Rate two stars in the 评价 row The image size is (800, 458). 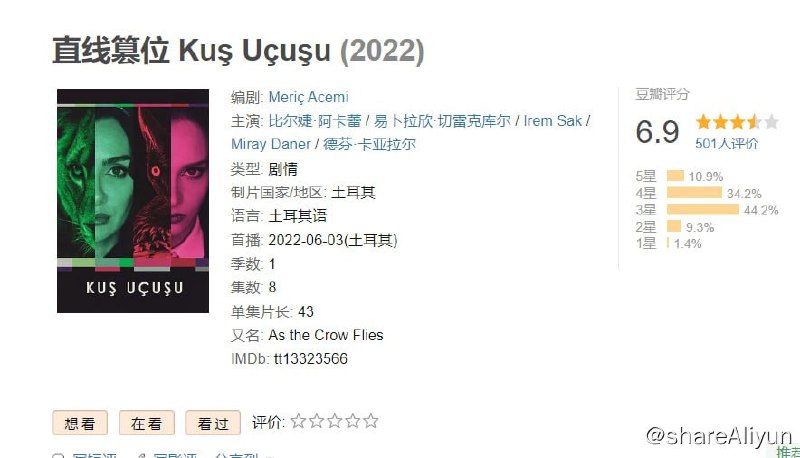(316, 421)
